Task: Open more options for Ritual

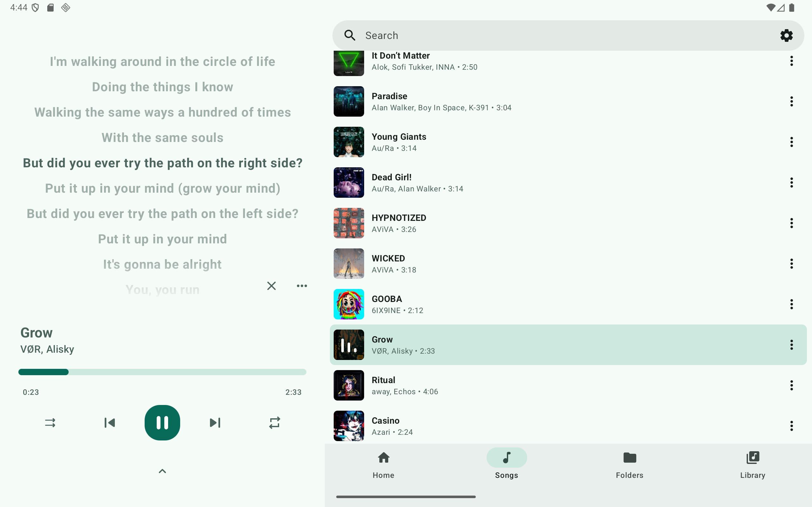Action: (x=791, y=385)
